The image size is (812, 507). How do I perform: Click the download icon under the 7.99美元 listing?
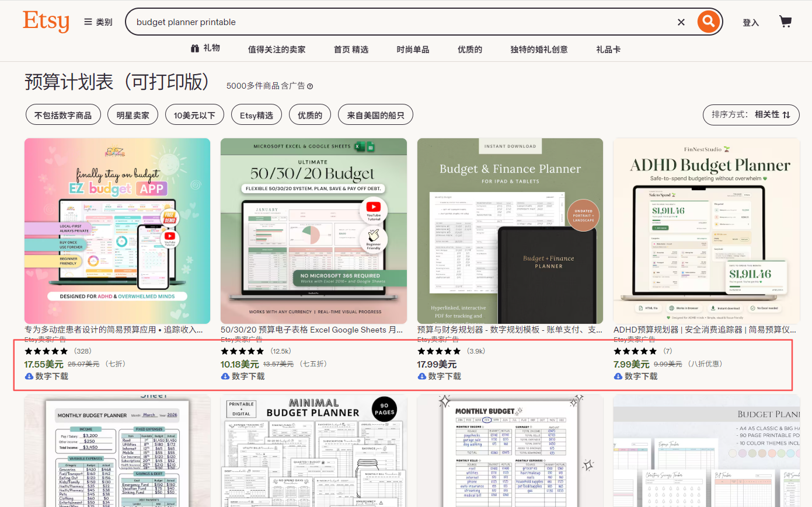618,376
